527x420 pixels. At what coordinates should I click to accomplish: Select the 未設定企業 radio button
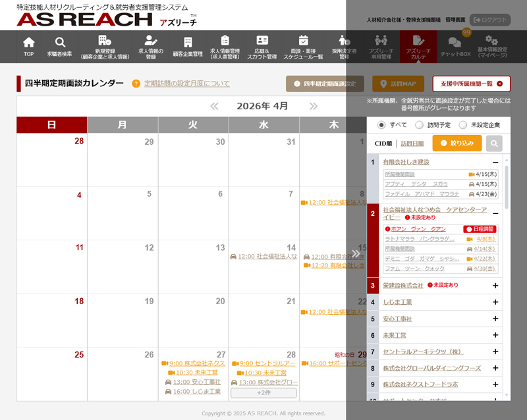(463, 125)
